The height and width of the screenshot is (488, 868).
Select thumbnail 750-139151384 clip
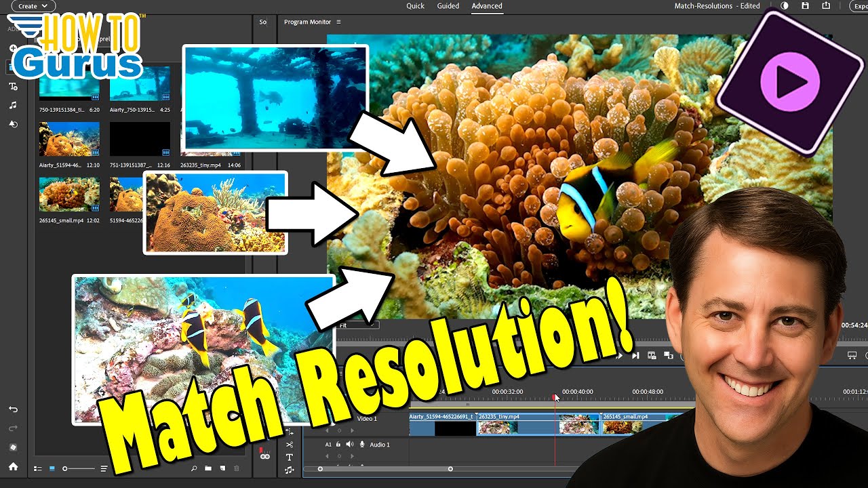[69, 83]
